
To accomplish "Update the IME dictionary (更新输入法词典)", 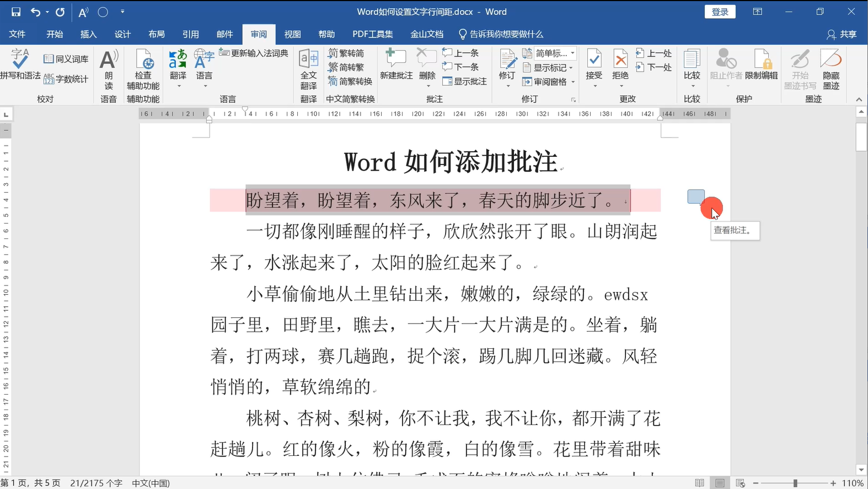I will 254,53.
